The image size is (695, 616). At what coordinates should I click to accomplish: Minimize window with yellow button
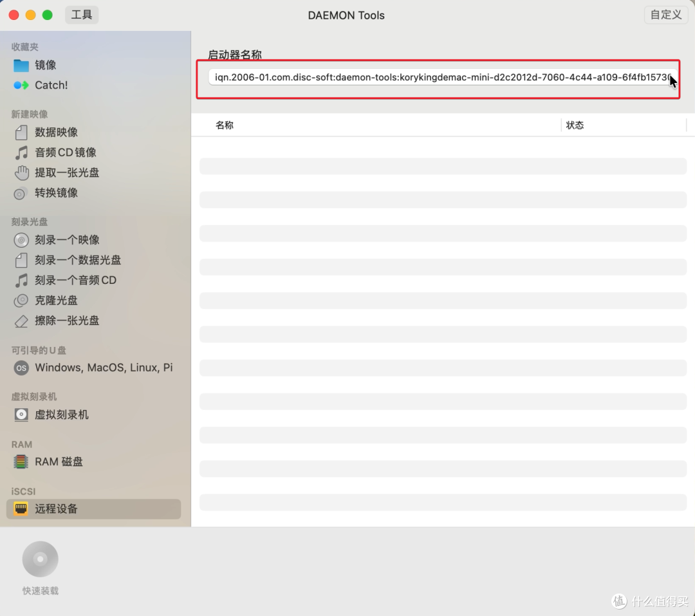tap(31, 15)
